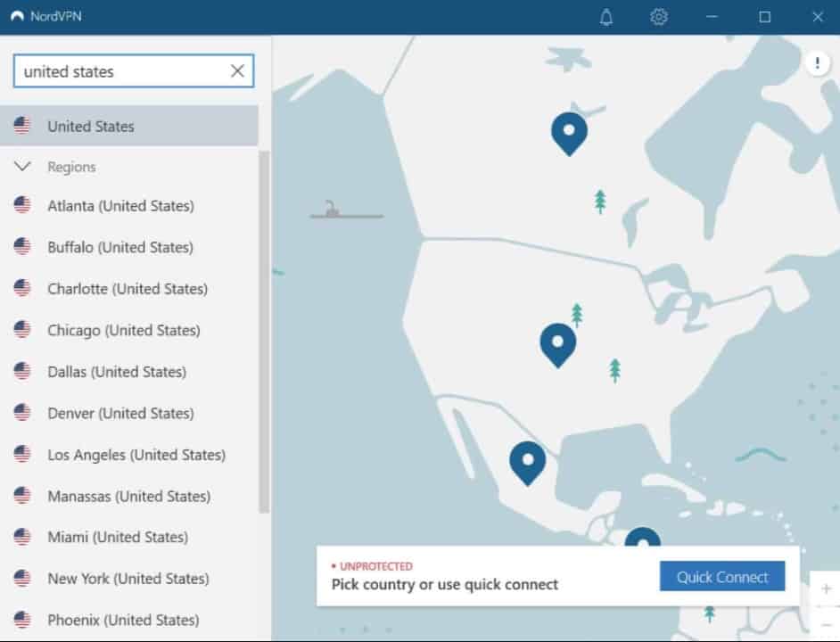Click the flag icon beside Phoenix
Viewport: 840px width, 642px height.
(x=22, y=620)
